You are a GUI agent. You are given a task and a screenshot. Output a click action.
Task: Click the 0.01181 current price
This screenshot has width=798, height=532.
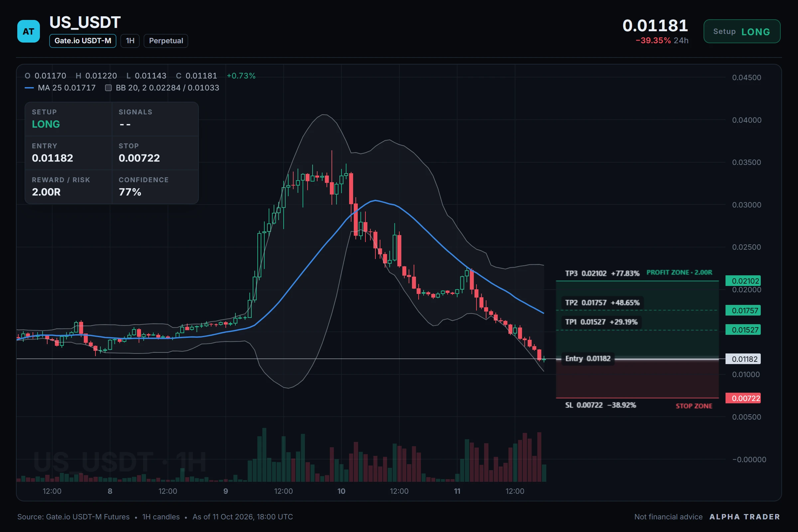point(655,26)
